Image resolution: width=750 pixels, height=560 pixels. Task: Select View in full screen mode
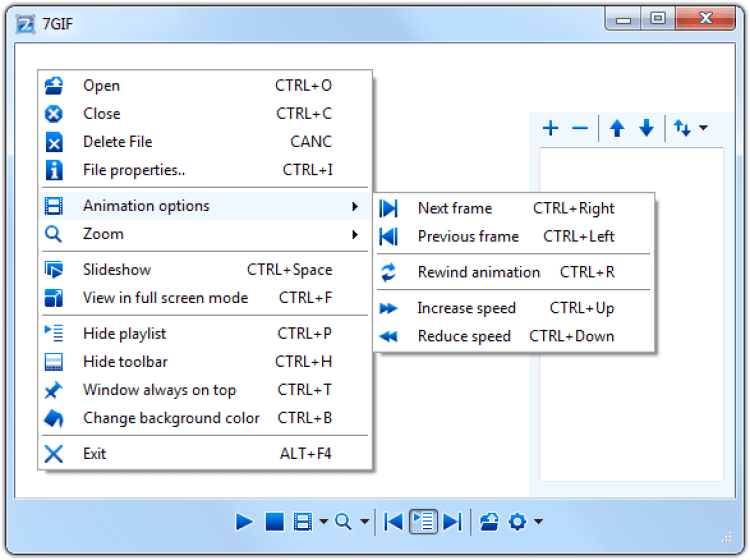pos(205,298)
